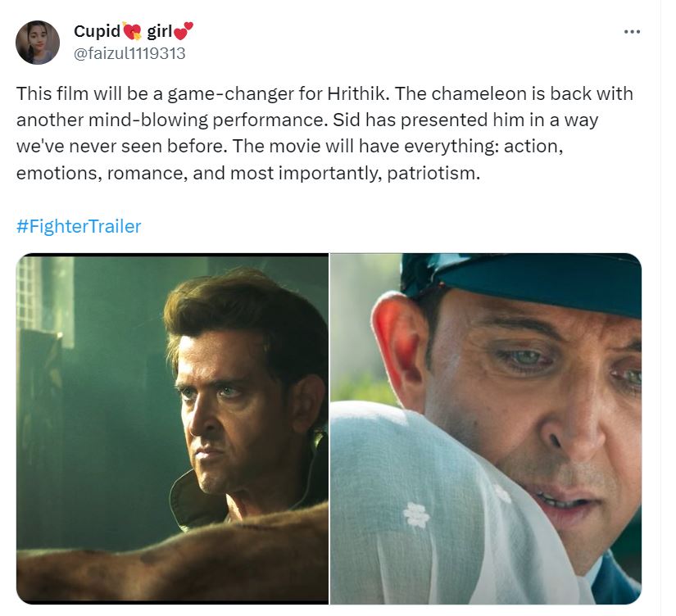Image resolution: width=676 pixels, height=616 pixels.
Task: Click the Cupid girl profile avatar
Action: click(38, 43)
